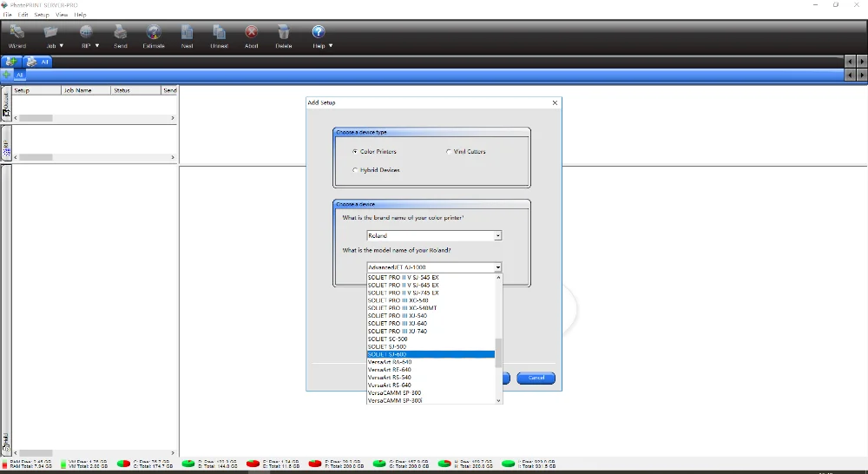This screenshot has height=474, width=868.
Task: Choose VersaArt RA-640 from the list
Action: point(431,362)
